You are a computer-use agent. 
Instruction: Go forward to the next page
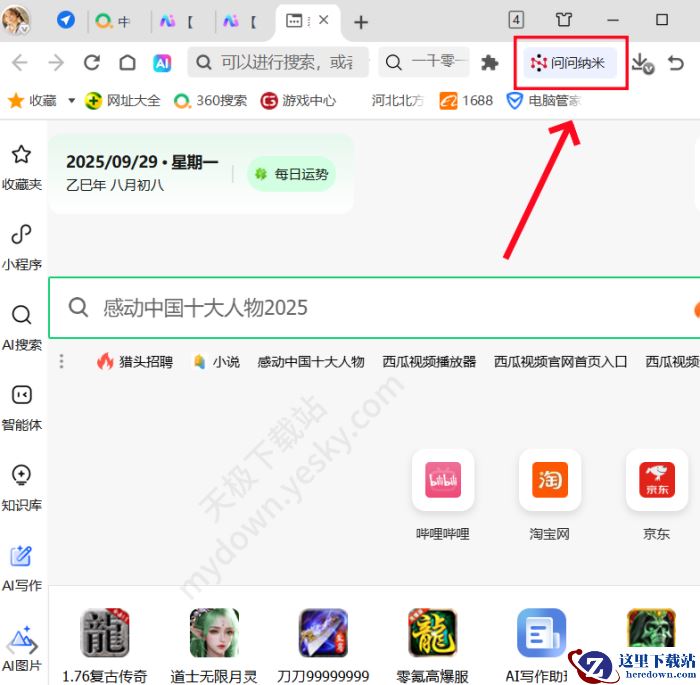pyautogui.click(x=56, y=63)
